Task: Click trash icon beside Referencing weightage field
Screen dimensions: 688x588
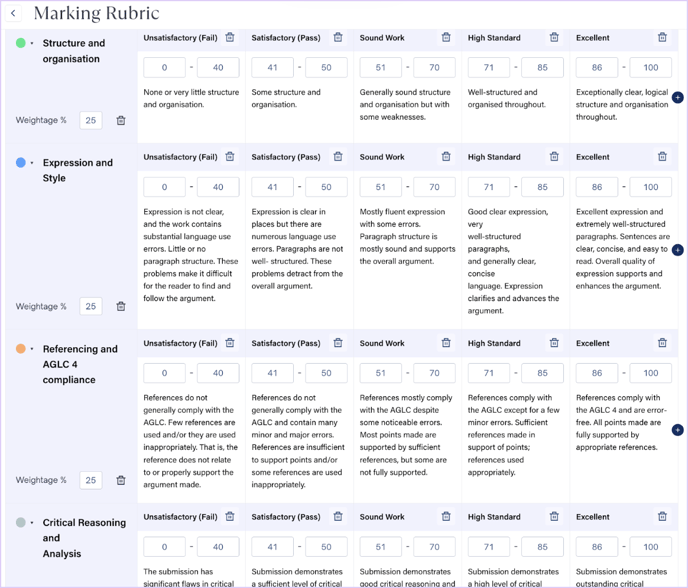Action: tap(121, 480)
